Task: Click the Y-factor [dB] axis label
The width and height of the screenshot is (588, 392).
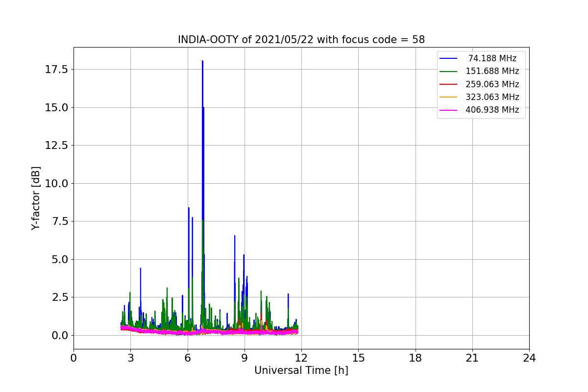Action: point(36,198)
